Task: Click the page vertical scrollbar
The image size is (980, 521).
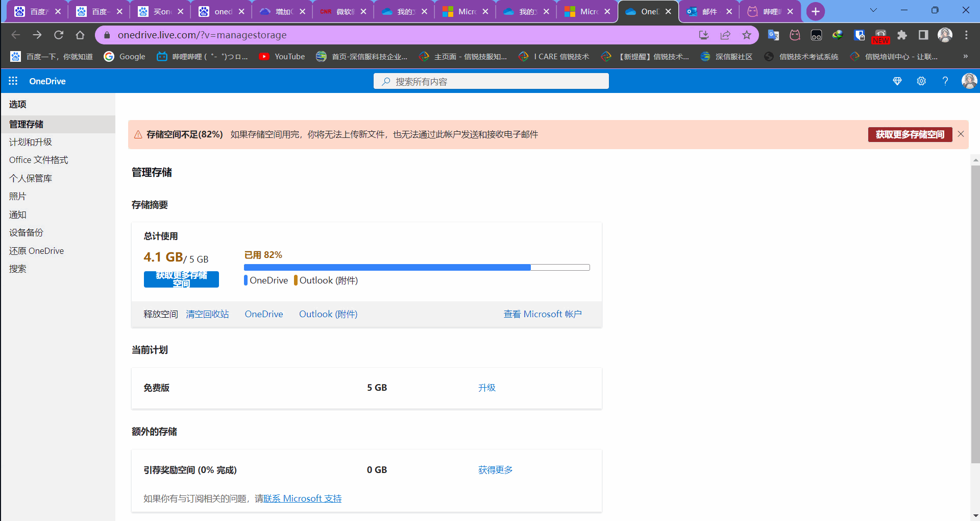Action: (975, 314)
